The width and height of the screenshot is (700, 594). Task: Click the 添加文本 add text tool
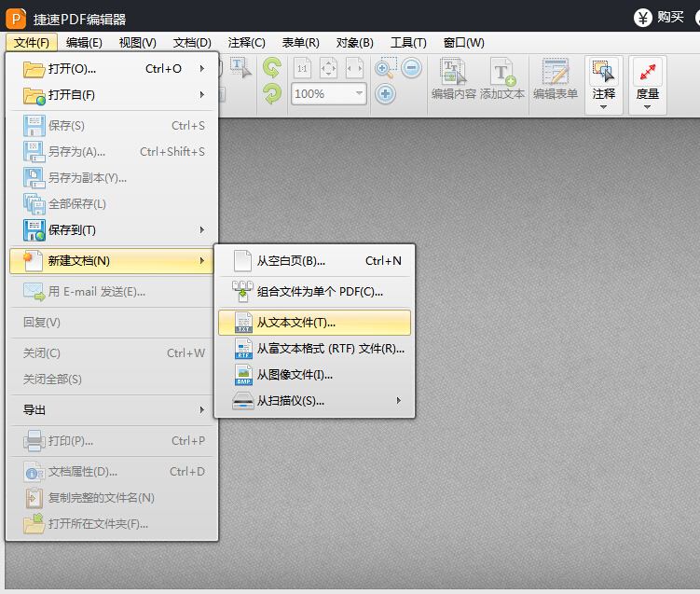click(502, 79)
